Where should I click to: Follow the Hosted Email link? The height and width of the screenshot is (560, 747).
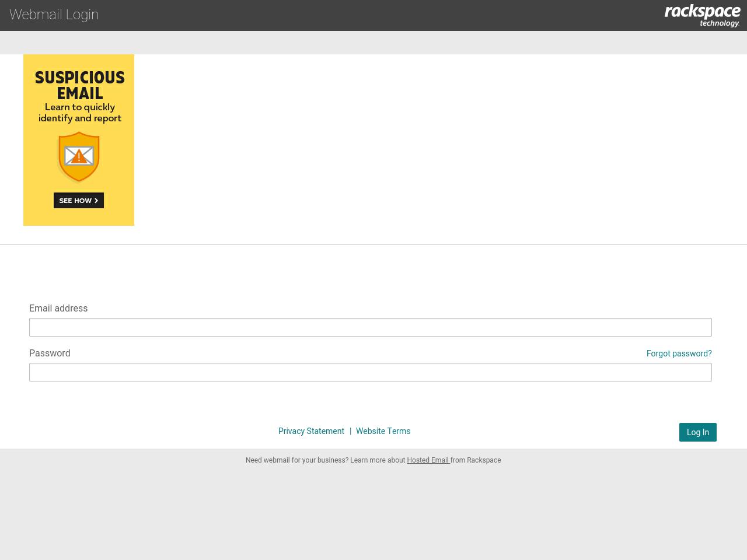[428, 460]
